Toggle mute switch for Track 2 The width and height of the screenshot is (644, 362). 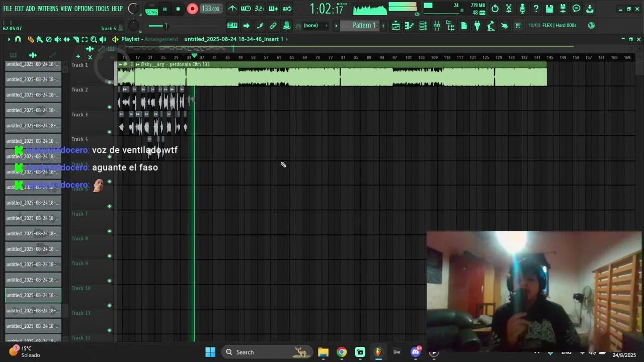(109, 107)
